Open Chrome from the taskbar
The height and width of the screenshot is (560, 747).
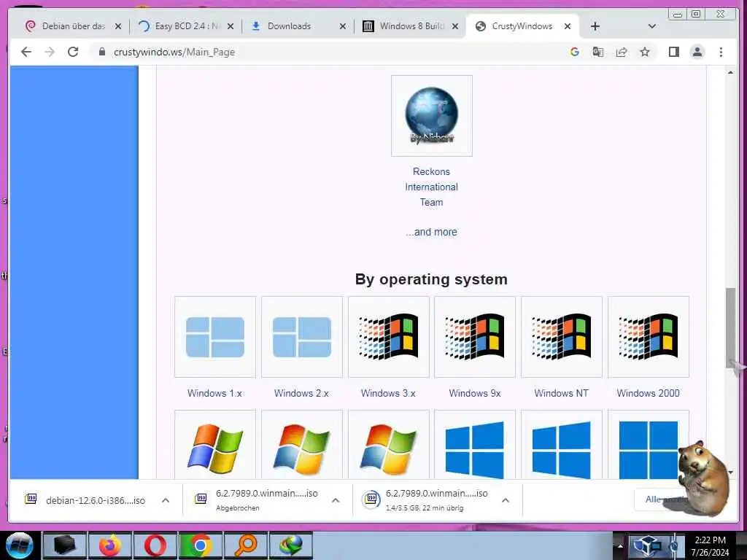tap(200, 545)
